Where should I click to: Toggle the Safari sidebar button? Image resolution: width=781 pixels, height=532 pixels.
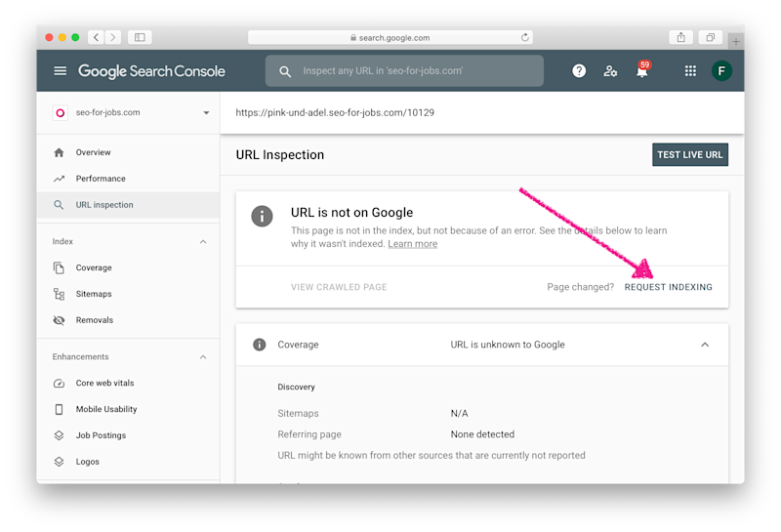click(140, 37)
